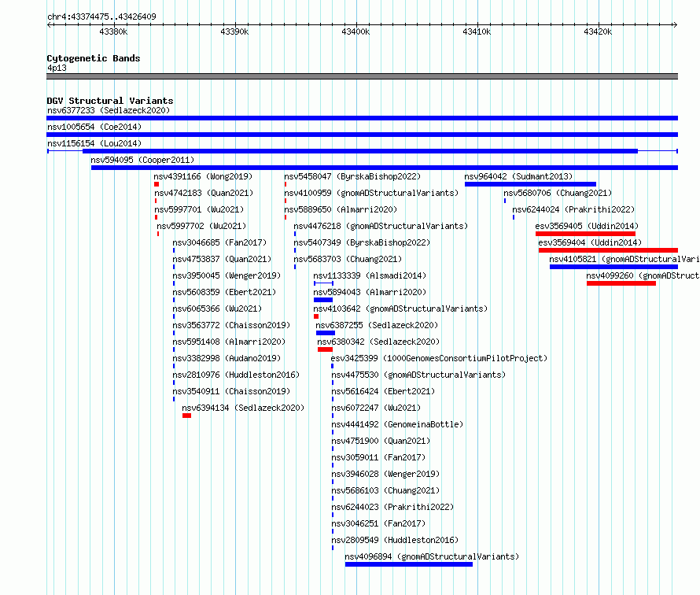Select the nsv4391166 (Wong2019) label

pyautogui.click(x=203, y=176)
